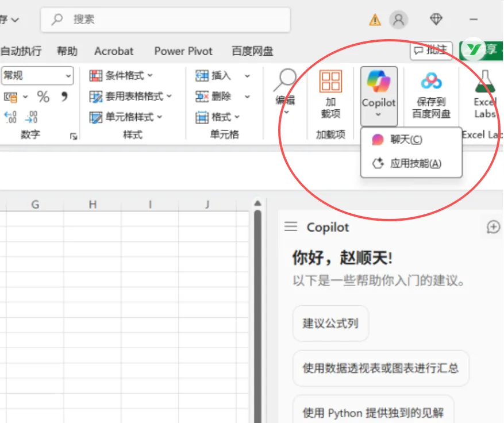The width and height of the screenshot is (504, 423).
Task: Open the warning alert icon
Action: click(x=375, y=20)
